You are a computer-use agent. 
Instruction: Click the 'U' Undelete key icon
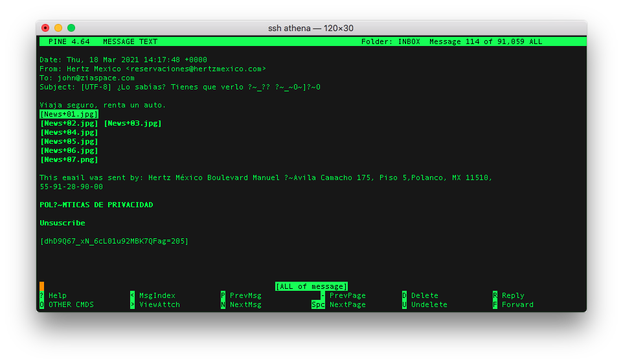tap(405, 304)
